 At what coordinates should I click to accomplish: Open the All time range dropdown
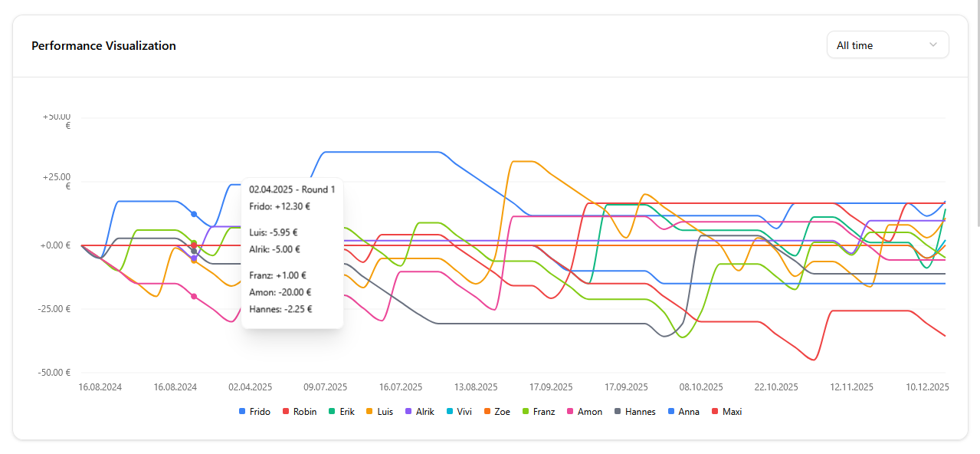pyautogui.click(x=887, y=44)
